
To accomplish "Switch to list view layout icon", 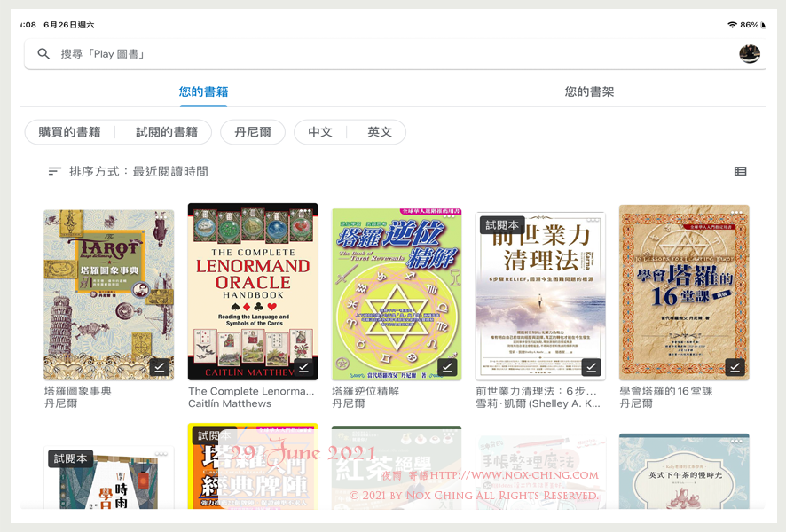I will 741,171.
